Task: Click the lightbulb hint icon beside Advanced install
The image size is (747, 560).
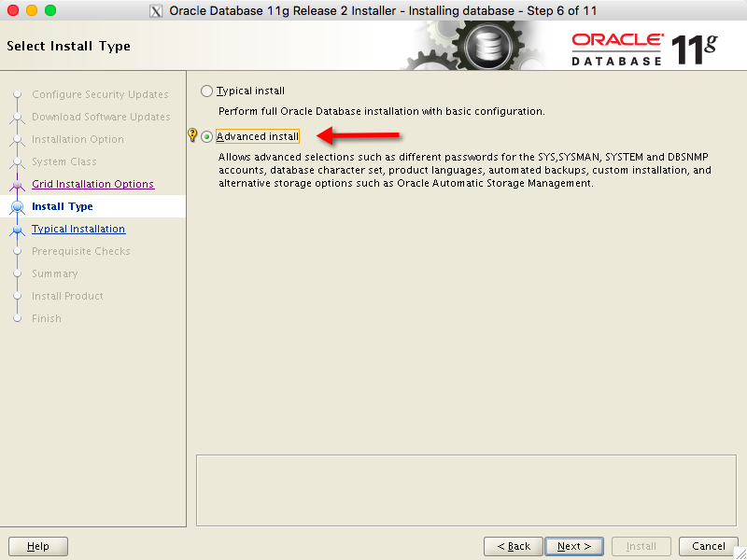Action: [x=193, y=136]
